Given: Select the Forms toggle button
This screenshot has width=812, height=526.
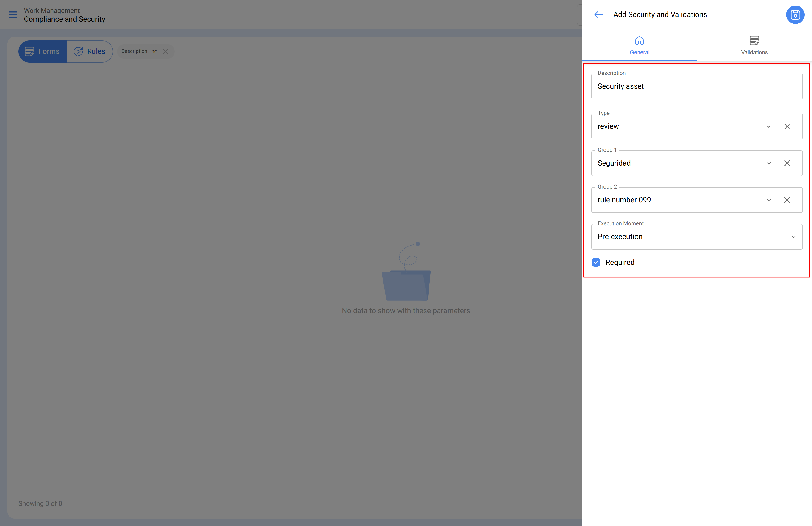Looking at the screenshot, I should (x=43, y=51).
